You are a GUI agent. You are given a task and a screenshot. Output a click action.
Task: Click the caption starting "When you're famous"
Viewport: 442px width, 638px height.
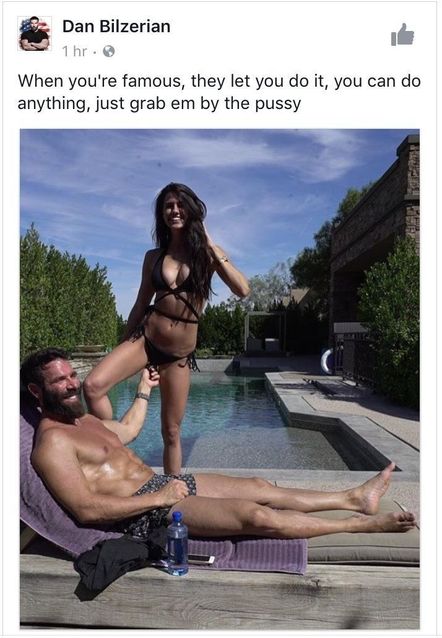click(219, 92)
